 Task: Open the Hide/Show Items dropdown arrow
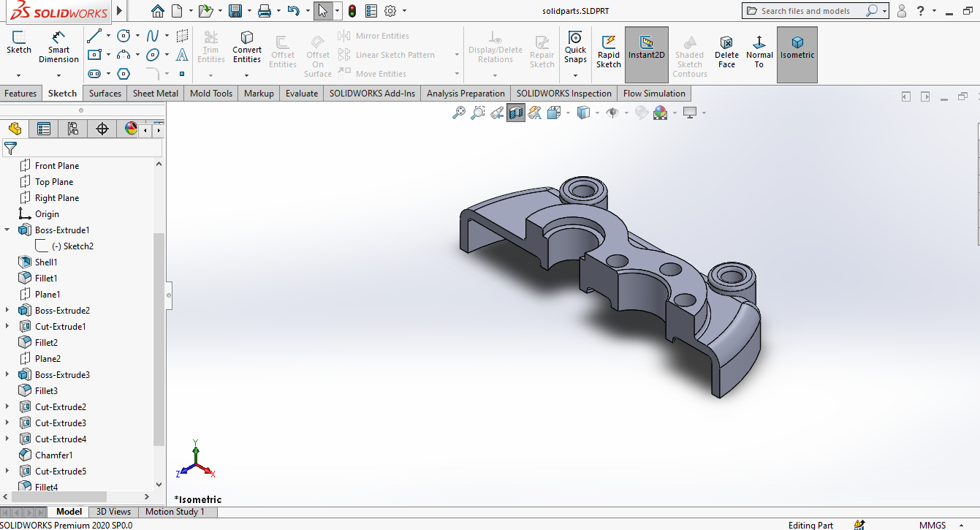click(627, 113)
